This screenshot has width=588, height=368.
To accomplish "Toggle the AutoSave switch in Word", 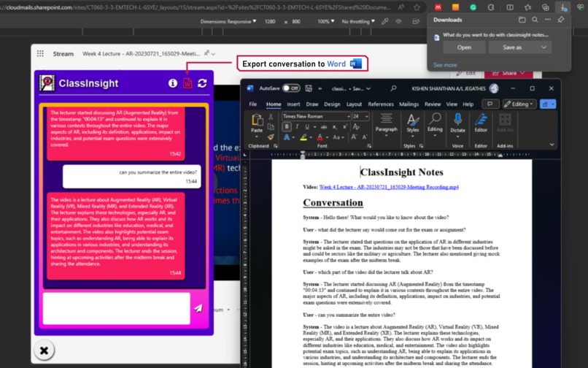I will pos(291,88).
